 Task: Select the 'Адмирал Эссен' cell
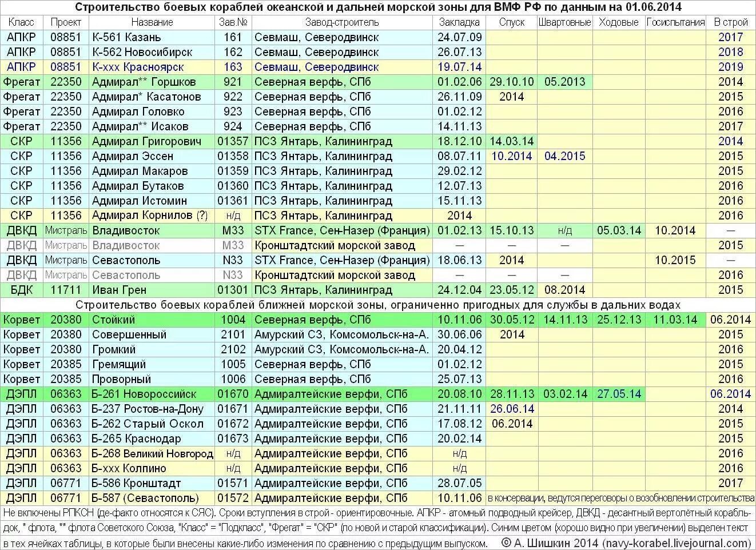click(152, 156)
